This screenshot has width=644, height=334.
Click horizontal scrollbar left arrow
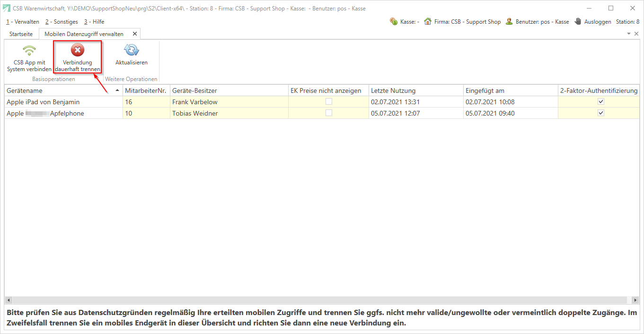[x=9, y=300]
